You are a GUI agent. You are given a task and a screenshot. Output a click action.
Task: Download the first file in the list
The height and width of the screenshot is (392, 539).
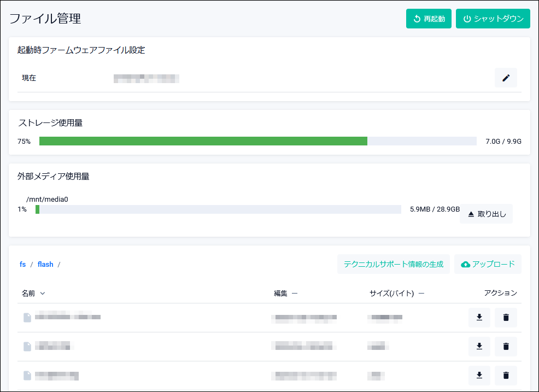[479, 318]
